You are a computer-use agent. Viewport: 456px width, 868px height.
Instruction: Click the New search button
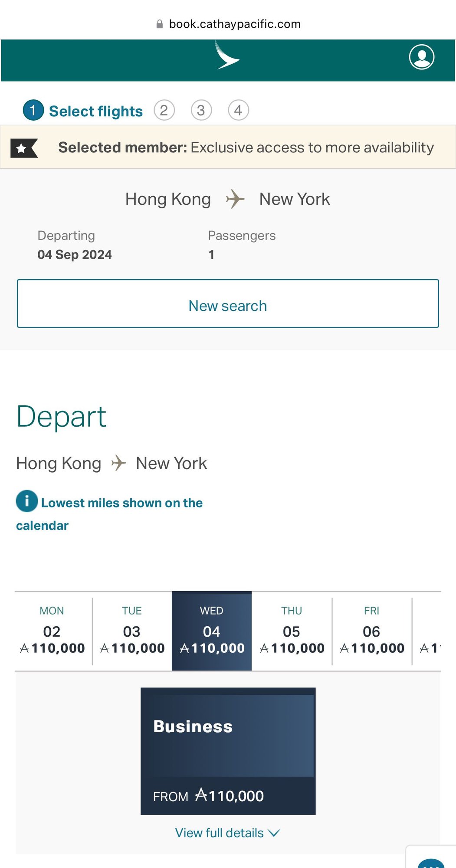(227, 305)
